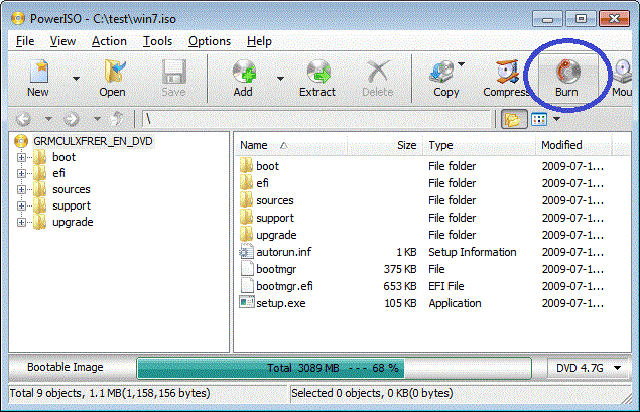Click the Setup Information type cell
The height and width of the screenshot is (412, 640).
click(x=472, y=252)
